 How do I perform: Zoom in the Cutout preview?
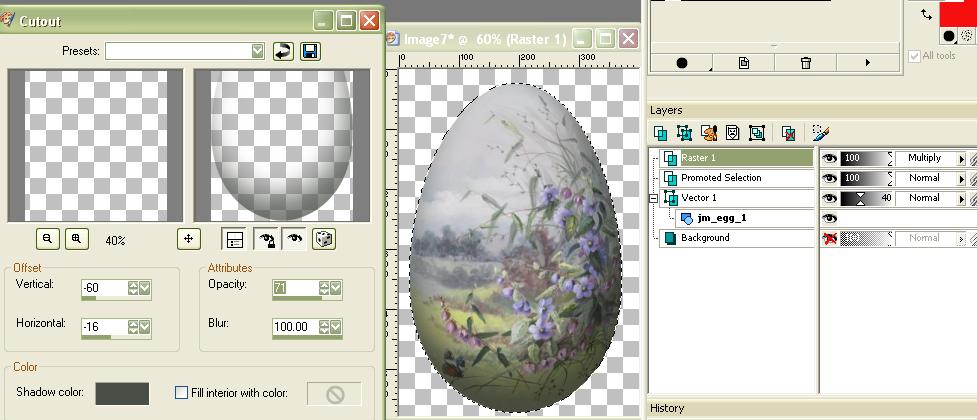pos(77,239)
